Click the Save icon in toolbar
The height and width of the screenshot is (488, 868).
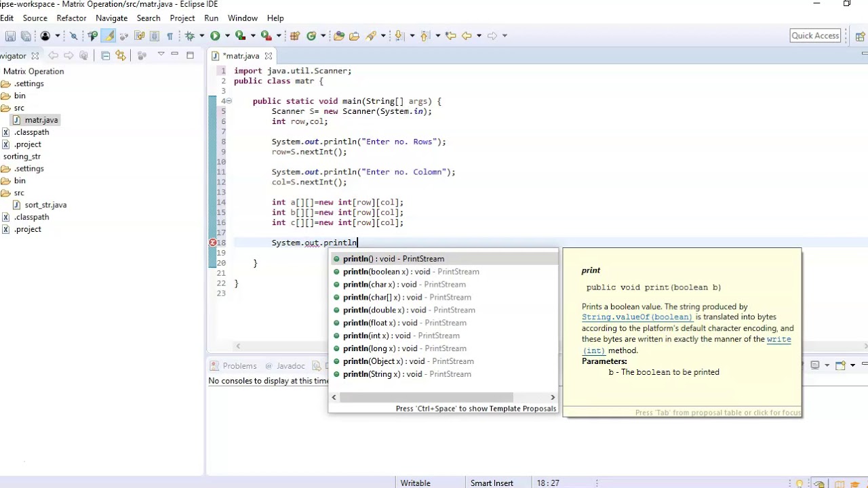click(10, 36)
